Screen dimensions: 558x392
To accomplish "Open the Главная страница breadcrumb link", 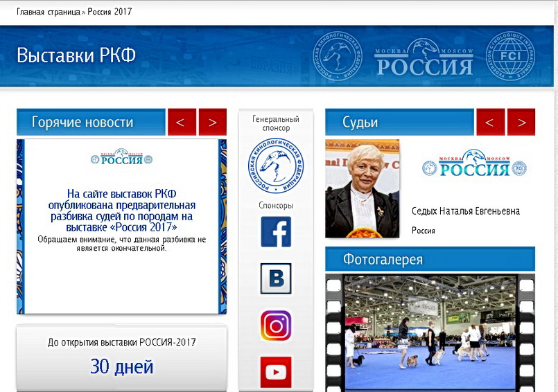I will [48, 12].
